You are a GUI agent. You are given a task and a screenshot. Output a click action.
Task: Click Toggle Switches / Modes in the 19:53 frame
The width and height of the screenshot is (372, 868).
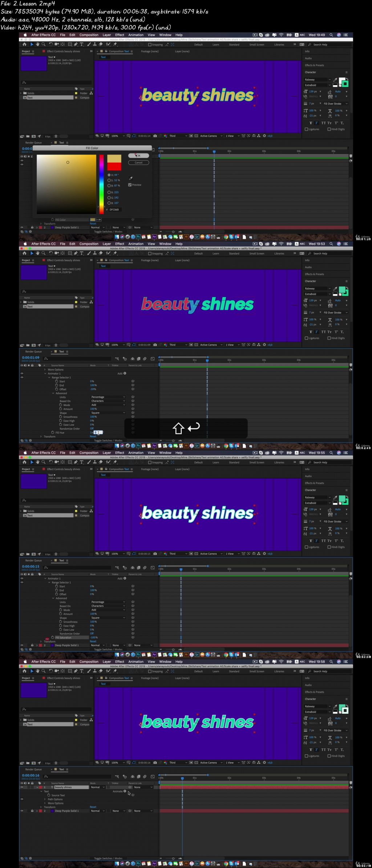(108, 440)
